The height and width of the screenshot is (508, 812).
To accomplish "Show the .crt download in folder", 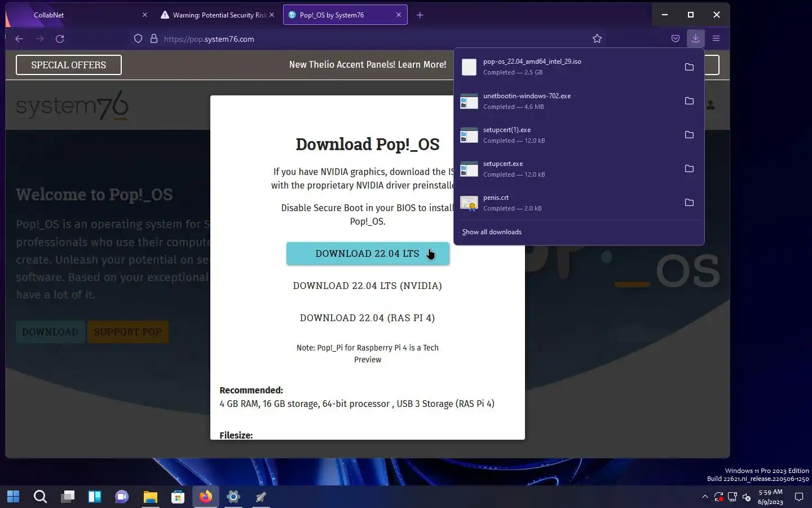I will tap(689, 202).
